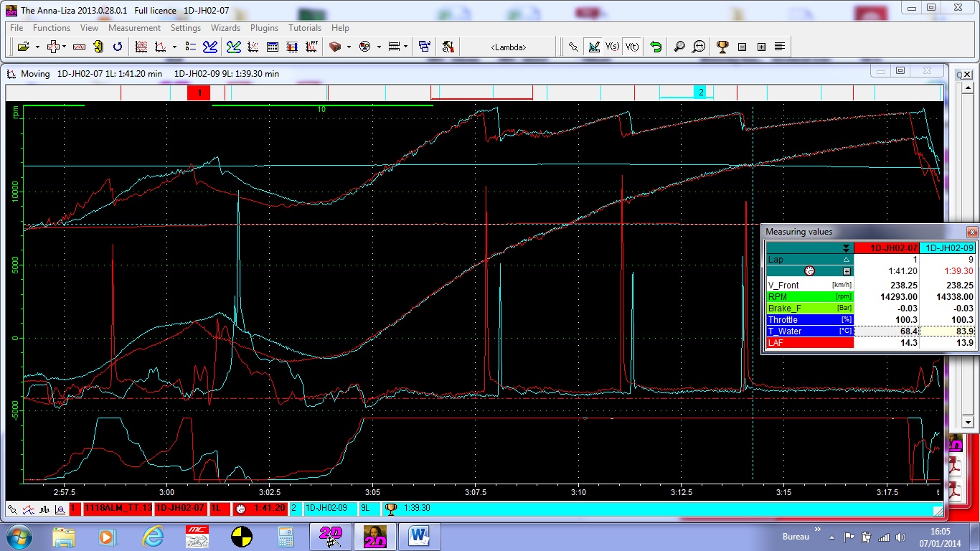Click the trophy best lap toolbar icon
This screenshot has width=980, height=551.
point(722,47)
